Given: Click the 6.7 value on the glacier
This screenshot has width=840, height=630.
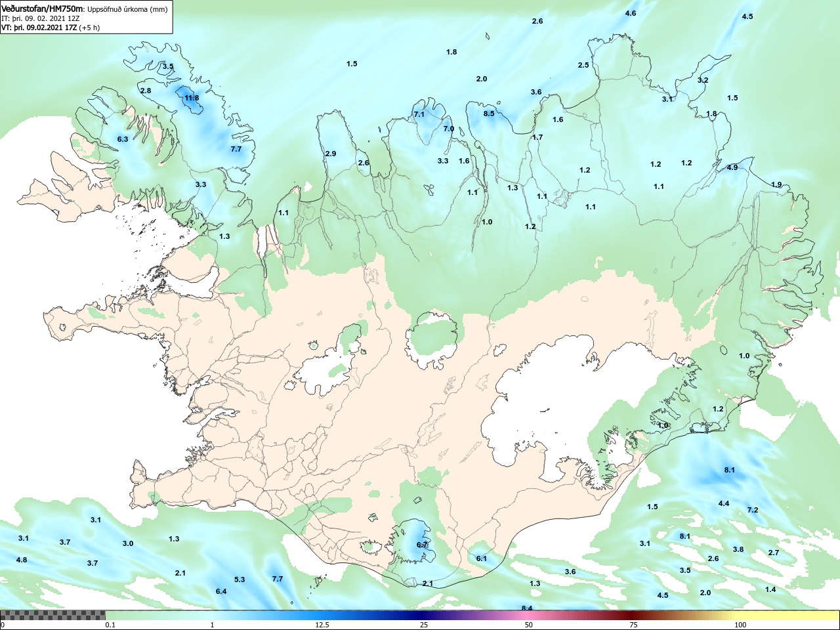Looking at the screenshot, I should click(423, 545).
